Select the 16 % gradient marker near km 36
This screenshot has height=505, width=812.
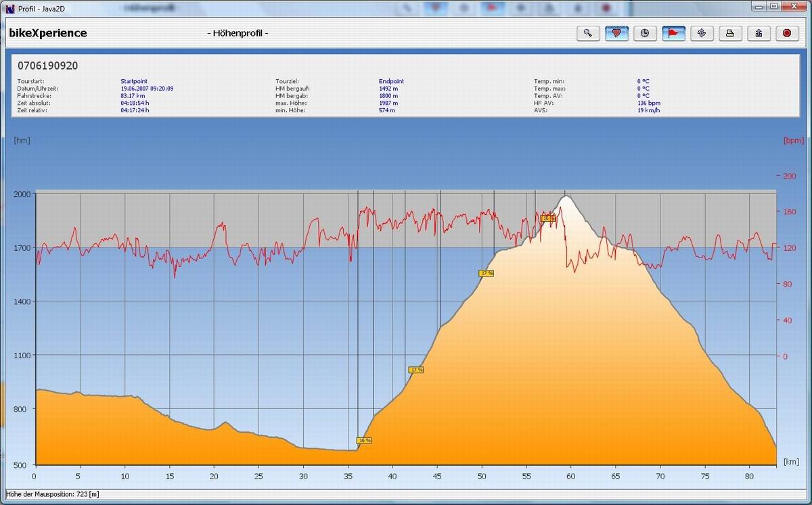click(x=364, y=440)
